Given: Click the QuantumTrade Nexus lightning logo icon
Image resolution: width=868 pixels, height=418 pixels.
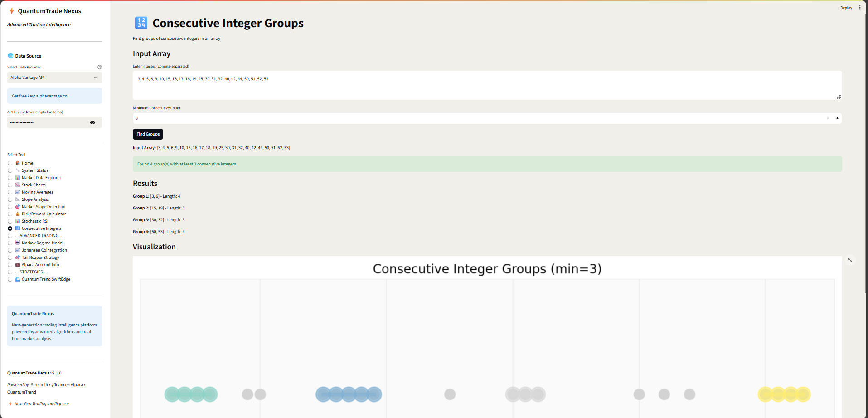Looking at the screenshot, I should (11, 11).
